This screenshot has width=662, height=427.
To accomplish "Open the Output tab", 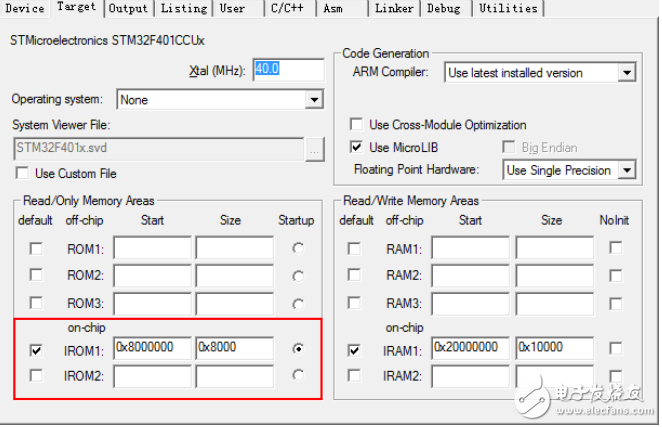I will [128, 8].
